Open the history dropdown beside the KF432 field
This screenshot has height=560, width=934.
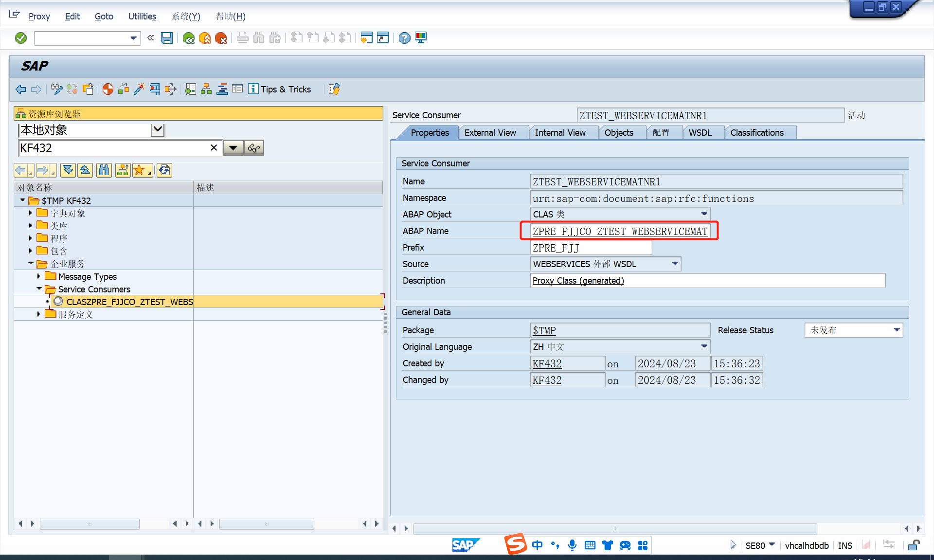[x=233, y=148]
